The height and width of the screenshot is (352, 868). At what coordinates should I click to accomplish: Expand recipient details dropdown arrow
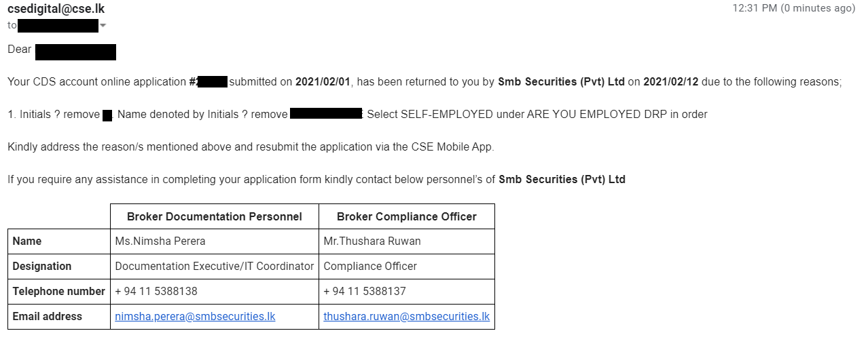click(103, 26)
